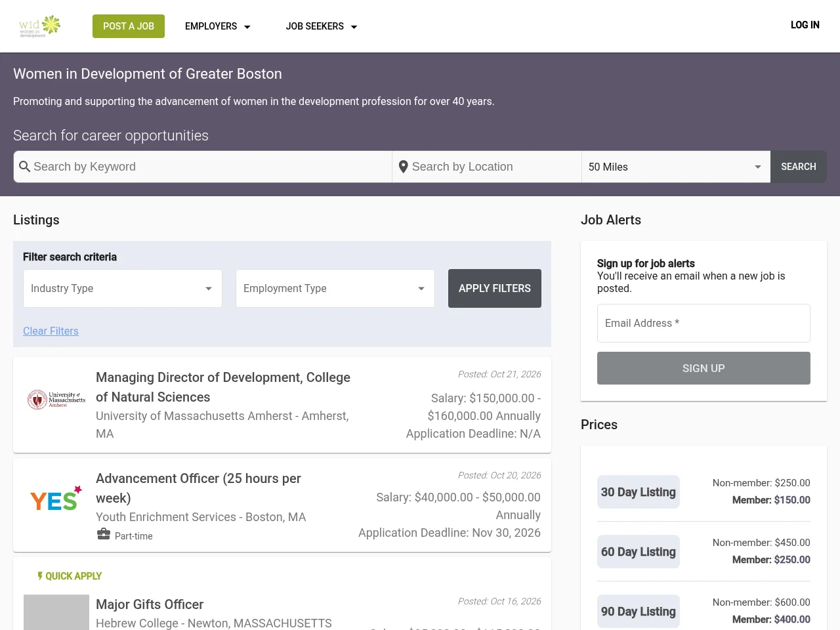The image size is (840, 630).
Task: Focus the Search by Location field
Action: [487, 167]
